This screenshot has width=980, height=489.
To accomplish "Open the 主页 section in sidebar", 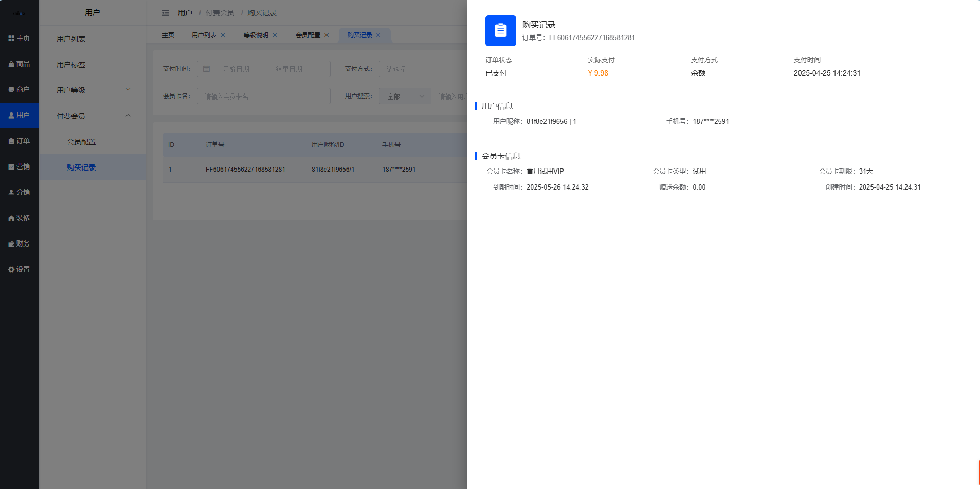I will point(20,37).
